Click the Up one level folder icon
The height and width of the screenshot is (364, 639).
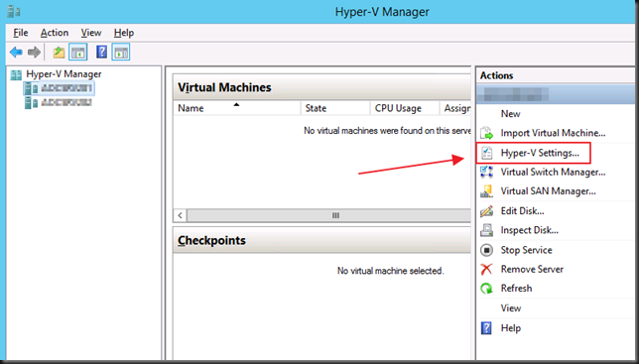(60, 53)
